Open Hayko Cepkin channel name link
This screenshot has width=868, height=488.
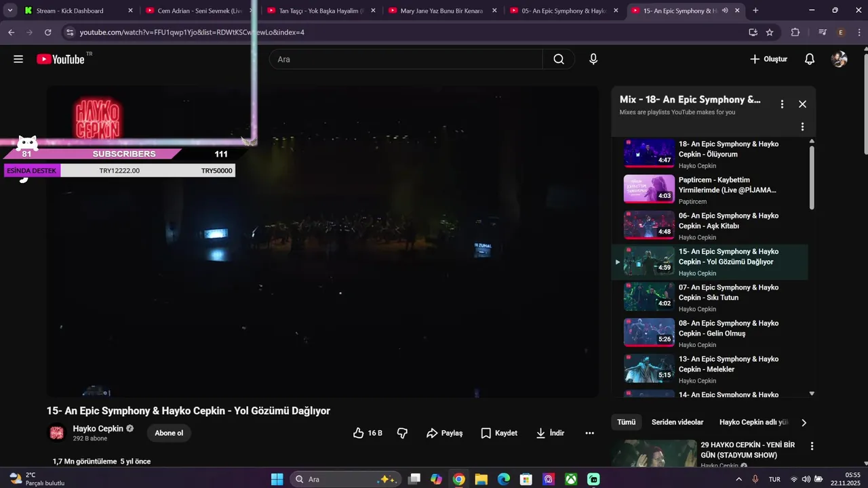tap(98, 428)
